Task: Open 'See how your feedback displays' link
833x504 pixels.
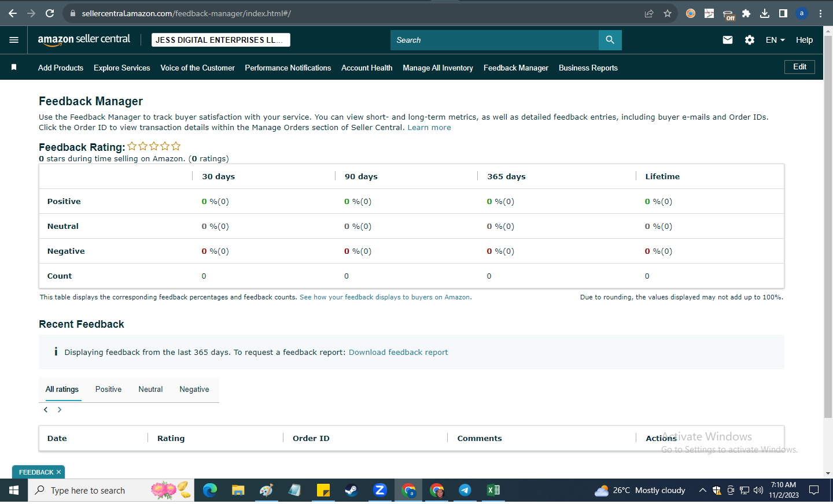Action: pos(385,297)
